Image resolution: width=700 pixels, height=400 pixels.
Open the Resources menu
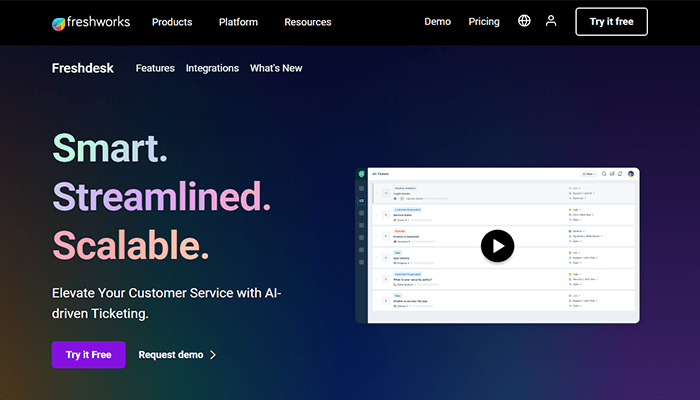pyautogui.click(x=308, y=22)
